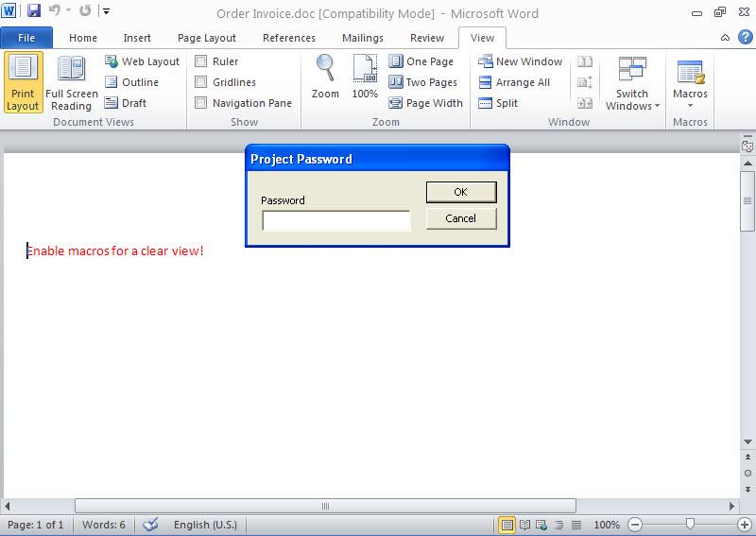Switch to Page Layout tab
This screenshot has height=536, width=756.
click(x=207, y=38)
